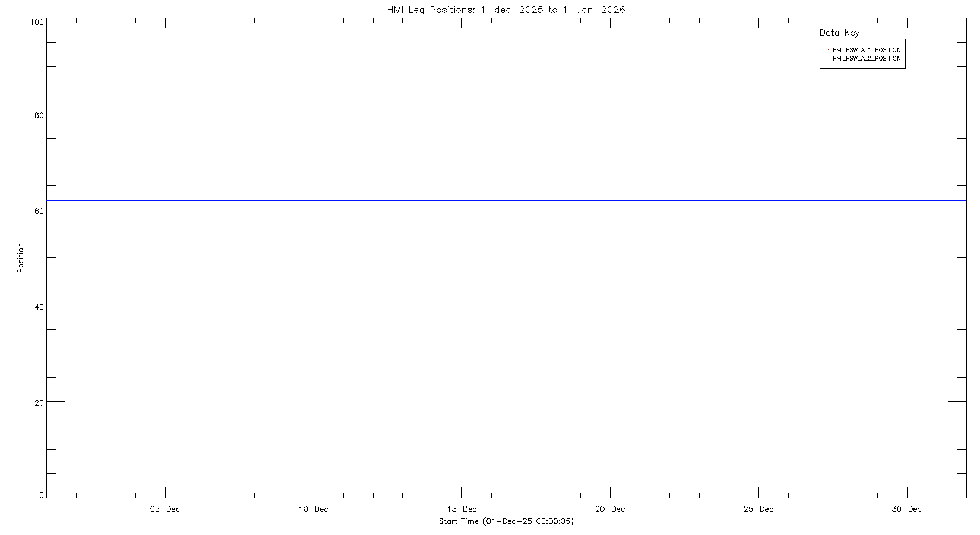The height and width of the screenshot is (535, 980).
Task: Click the 60 y-axis value
Action: pyautogui.click(x=39, y=211)
